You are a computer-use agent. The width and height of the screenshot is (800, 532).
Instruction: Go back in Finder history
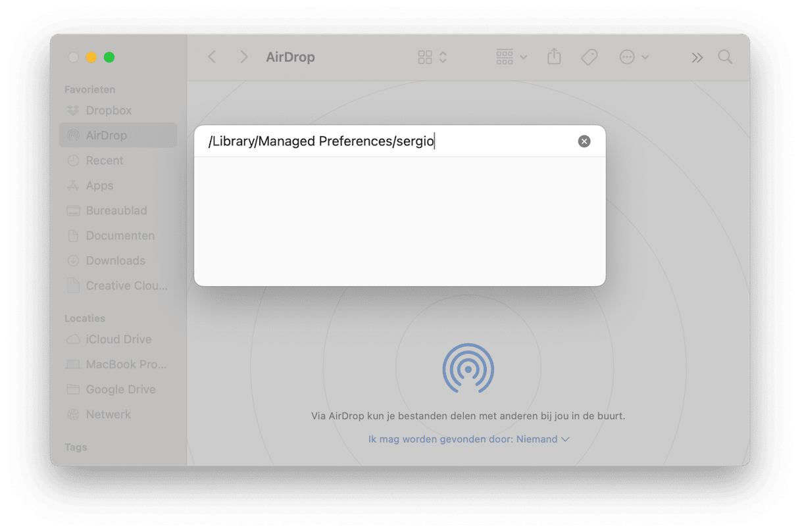point(212,57)
